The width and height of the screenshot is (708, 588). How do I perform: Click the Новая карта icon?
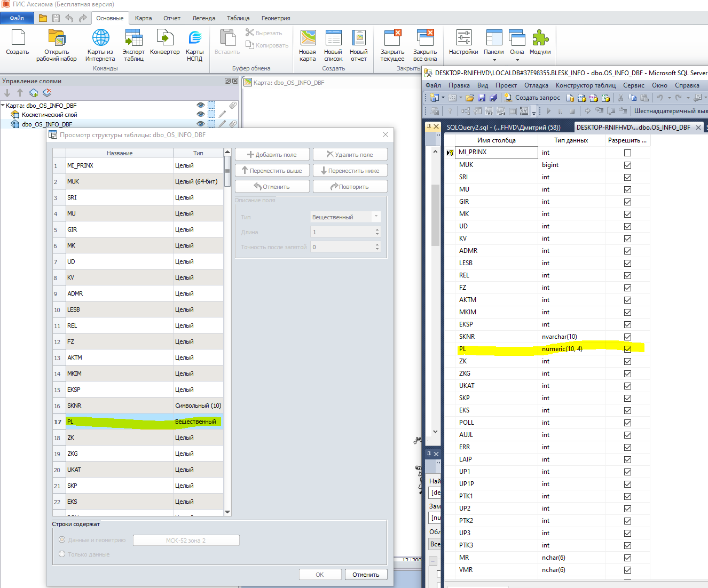[x=308, y=38]
